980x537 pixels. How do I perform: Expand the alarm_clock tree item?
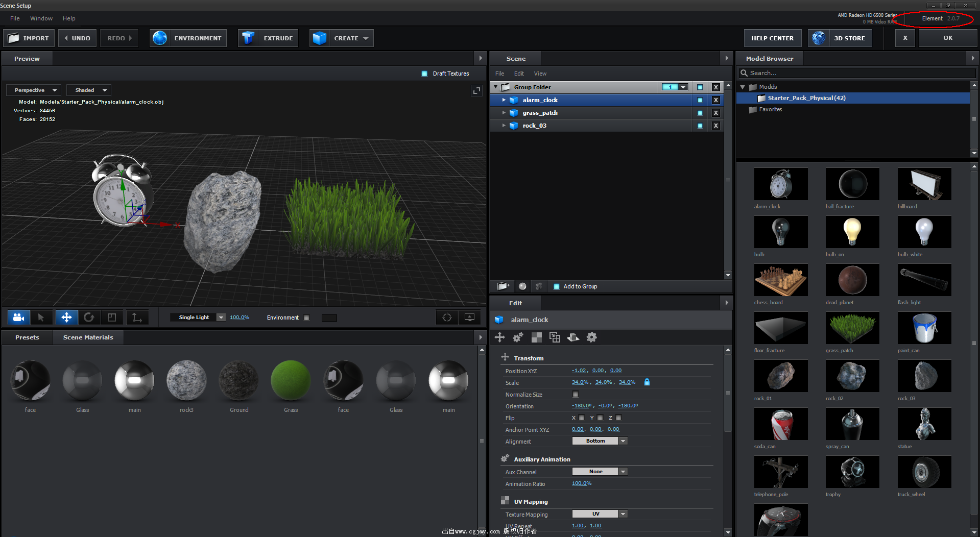point(504,100)
